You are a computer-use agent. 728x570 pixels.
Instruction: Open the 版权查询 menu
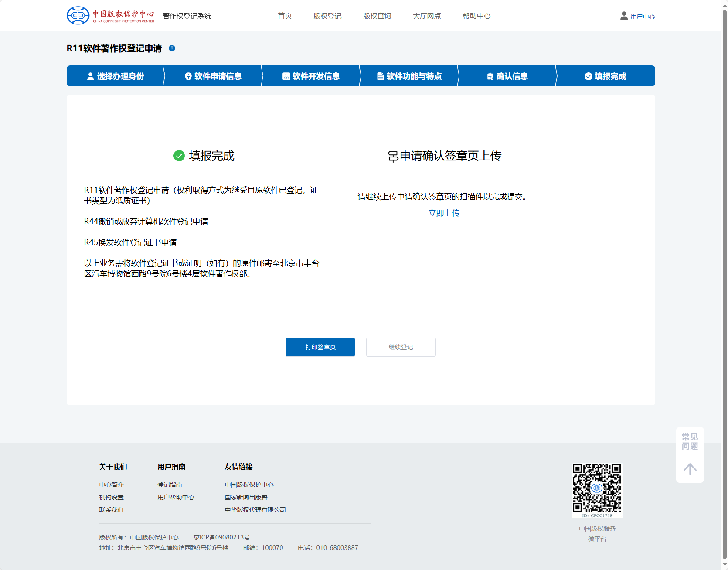click(377, 16)
